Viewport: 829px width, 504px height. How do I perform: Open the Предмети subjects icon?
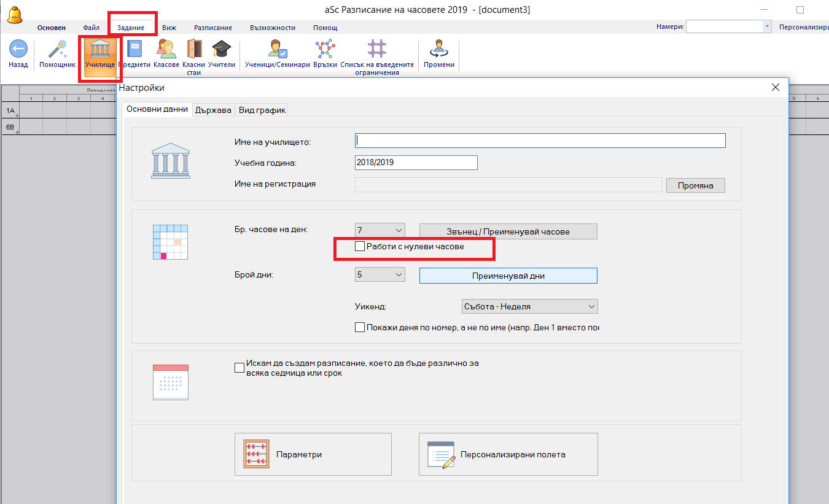pos(134,50)
